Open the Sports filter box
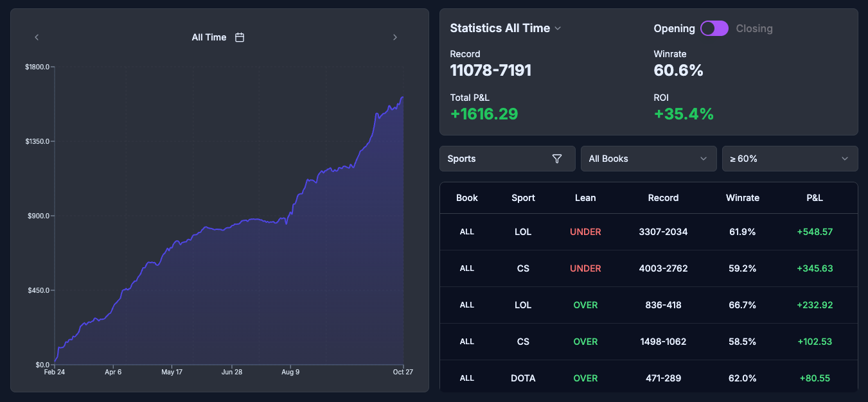The height and width of the screenshot is (402, 868). click(x=508, y=159)
